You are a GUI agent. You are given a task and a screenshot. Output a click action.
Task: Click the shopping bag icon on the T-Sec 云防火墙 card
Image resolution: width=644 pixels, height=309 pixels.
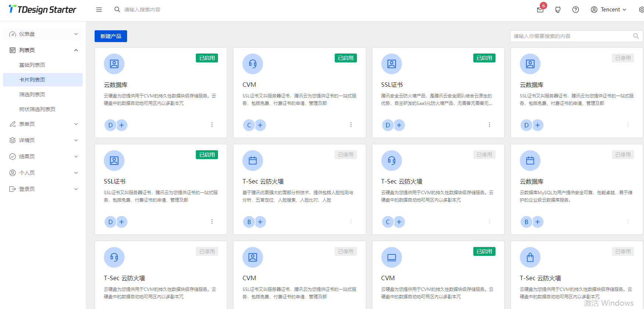click(530, 257)
